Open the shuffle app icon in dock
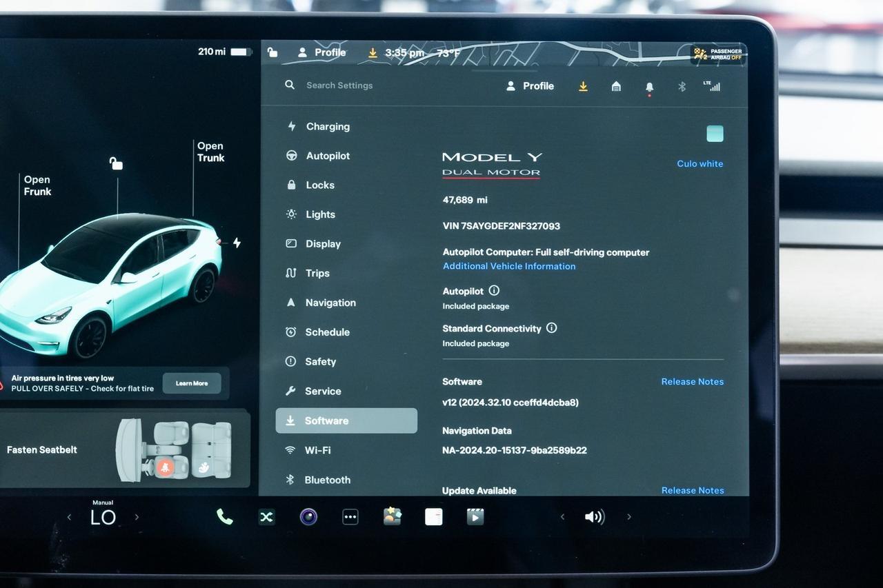 tap(267, 517)
